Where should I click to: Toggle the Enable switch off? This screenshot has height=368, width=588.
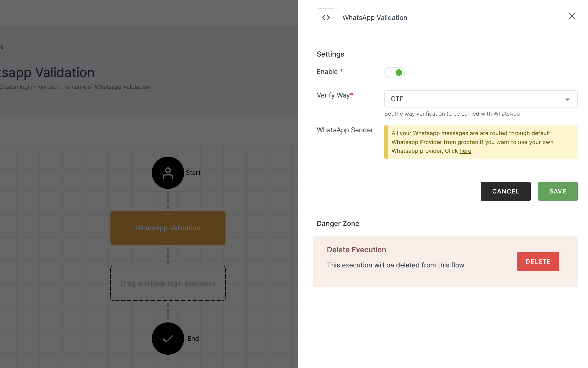point(394,72)
